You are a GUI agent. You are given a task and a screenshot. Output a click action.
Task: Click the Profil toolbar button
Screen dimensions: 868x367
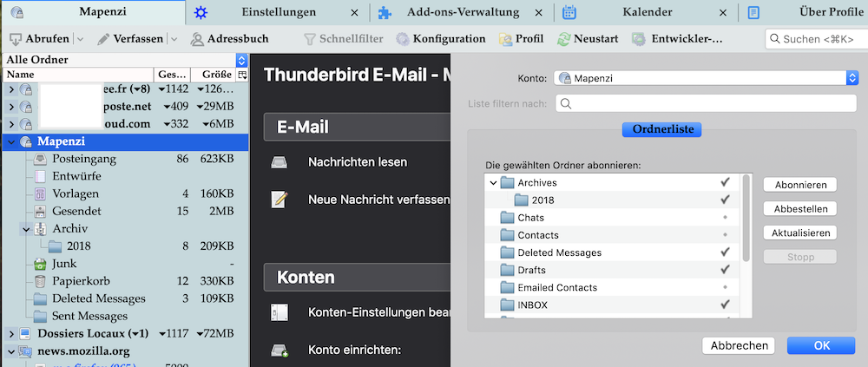tap(522, 39)
